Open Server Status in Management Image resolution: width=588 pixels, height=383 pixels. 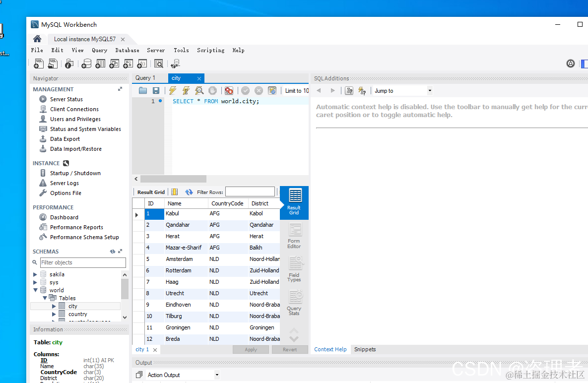[66, 99]
